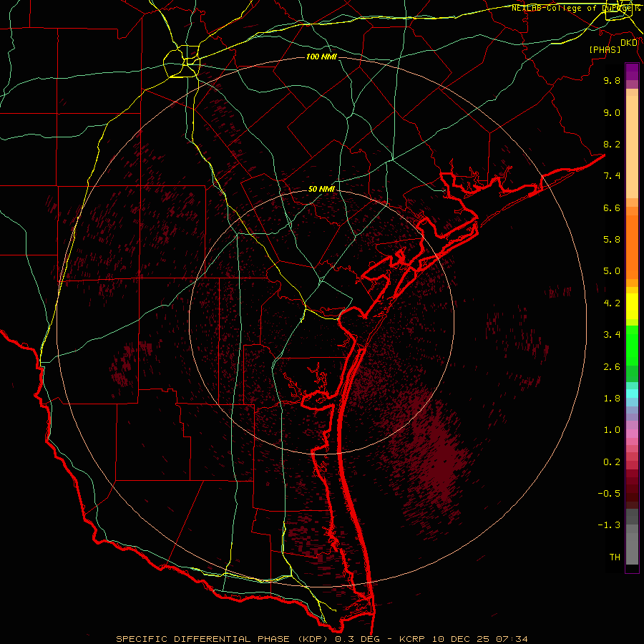
Task: Click the '3.4' scale value label
Action: pyautogui.click(x=612, y=335)
